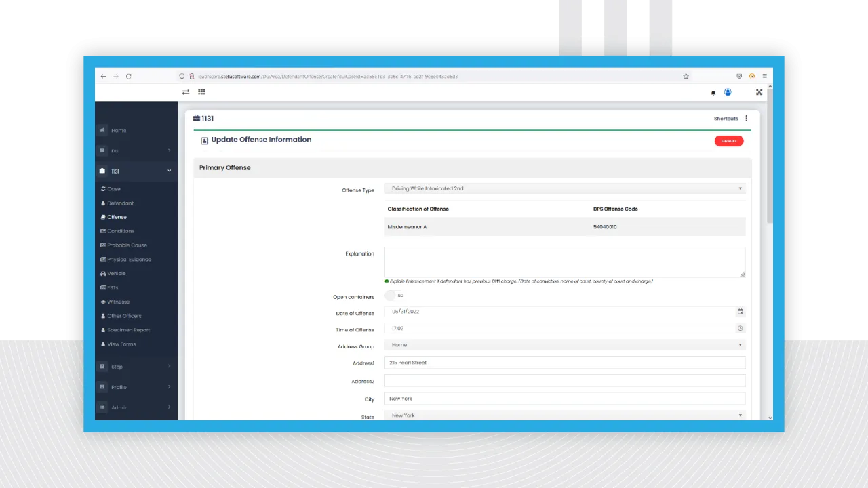Screen dimensions: 868x488
Task: Open the Address Group dropdown
Action: pyautogui.click(x=565, y=345)
